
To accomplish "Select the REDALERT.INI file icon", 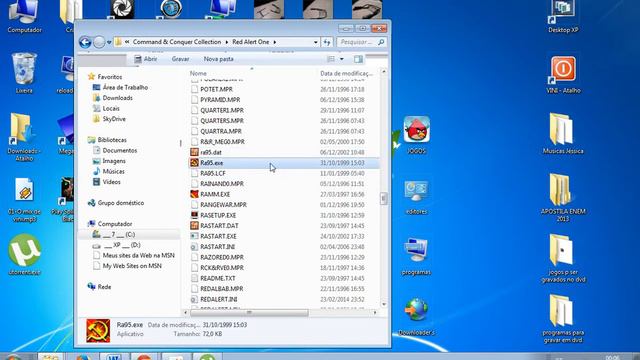I will click(x=194, y=299).
